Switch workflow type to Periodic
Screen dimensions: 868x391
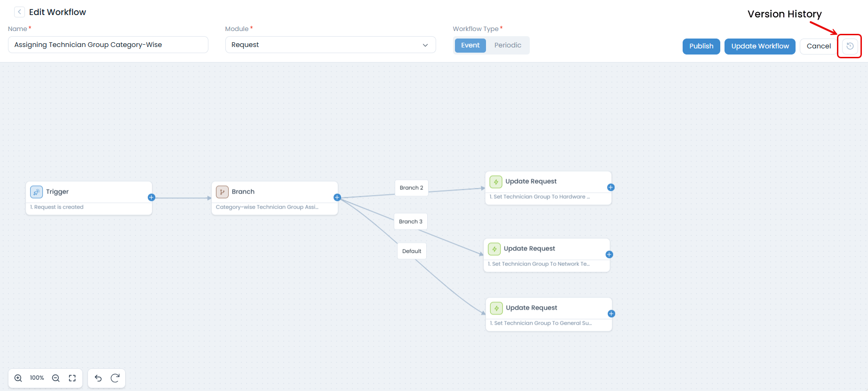(508, 45)
